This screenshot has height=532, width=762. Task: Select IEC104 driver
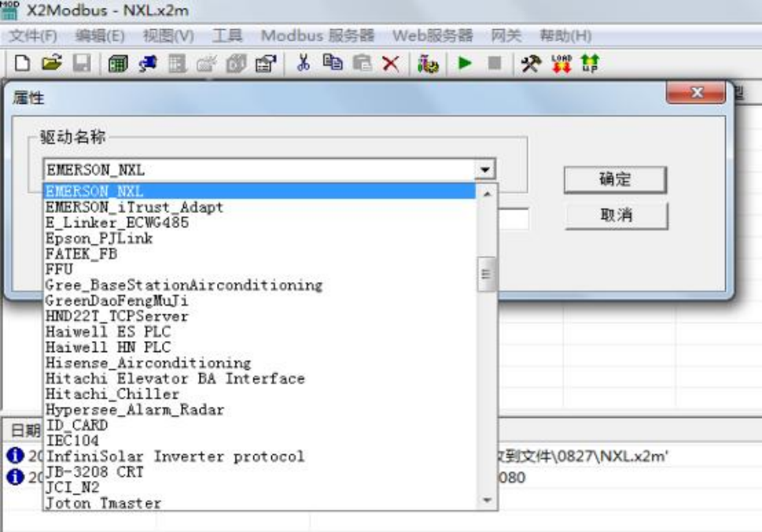tap(260, 441)
